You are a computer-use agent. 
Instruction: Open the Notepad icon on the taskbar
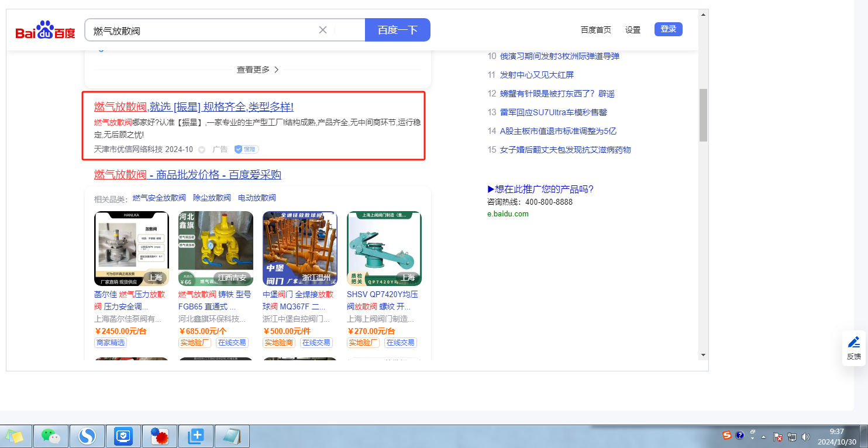point(232,436)
